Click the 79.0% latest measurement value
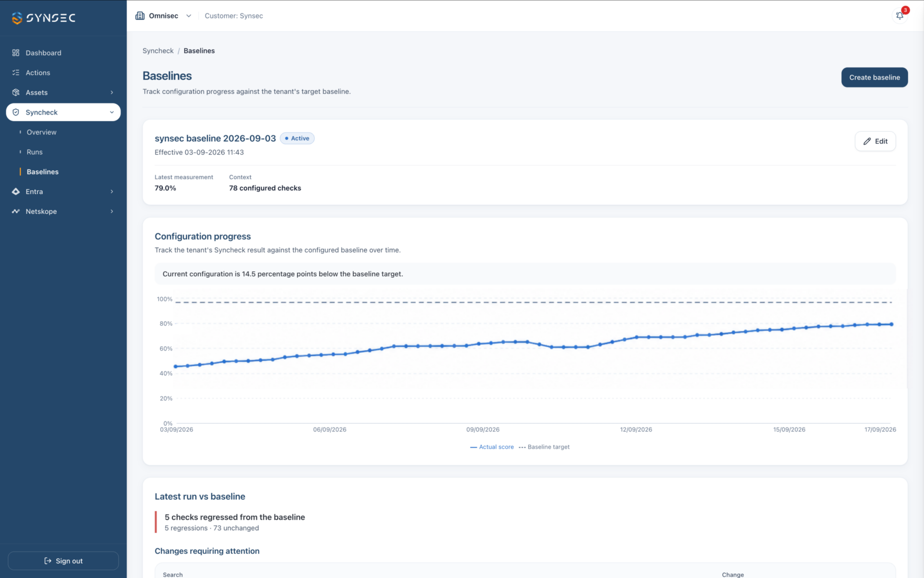The image size is (924, 578). pyautogui.click(x=166, y=188)
